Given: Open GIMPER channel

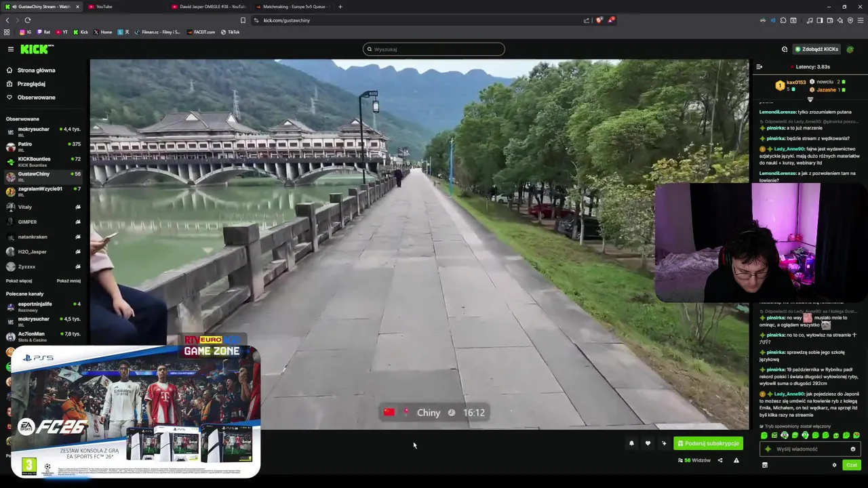Looking at the screenshot, I should coord(43,222).
